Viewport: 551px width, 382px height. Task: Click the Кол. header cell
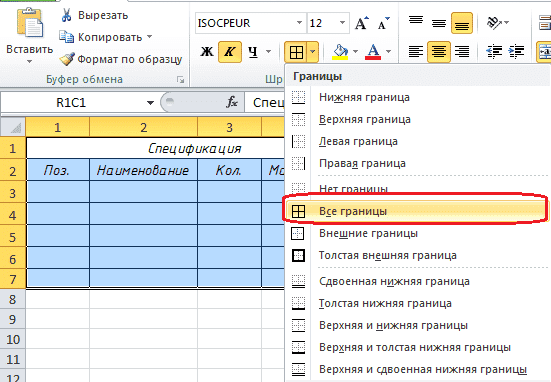[x=229, y=170]
